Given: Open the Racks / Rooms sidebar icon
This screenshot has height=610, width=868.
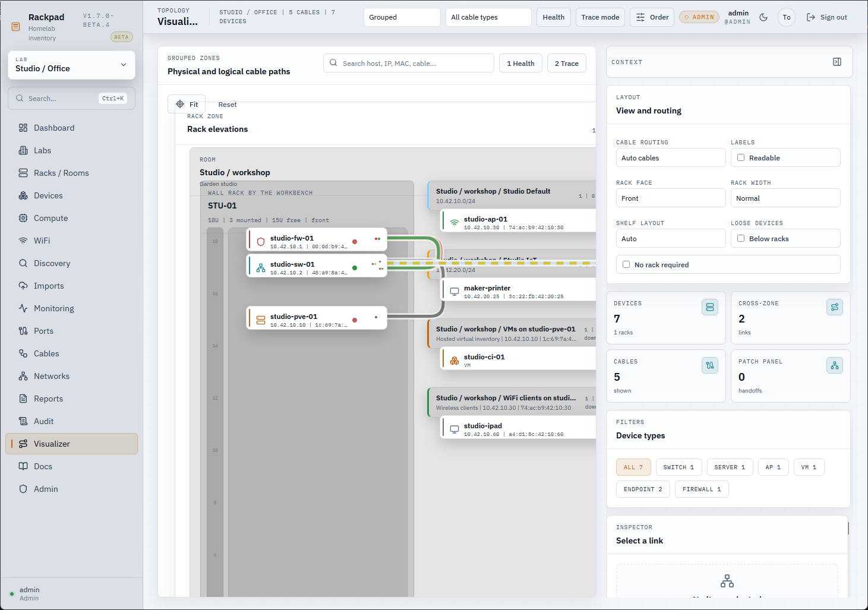Looking at the screenshot, I should [23, 173].
